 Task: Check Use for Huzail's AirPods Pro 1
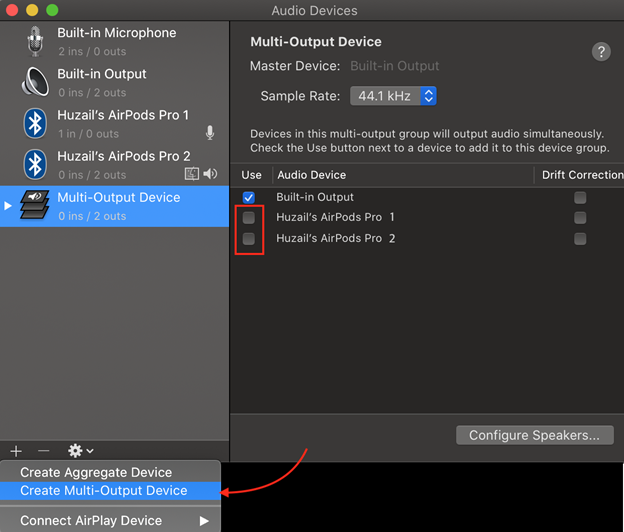coord(249,218)
